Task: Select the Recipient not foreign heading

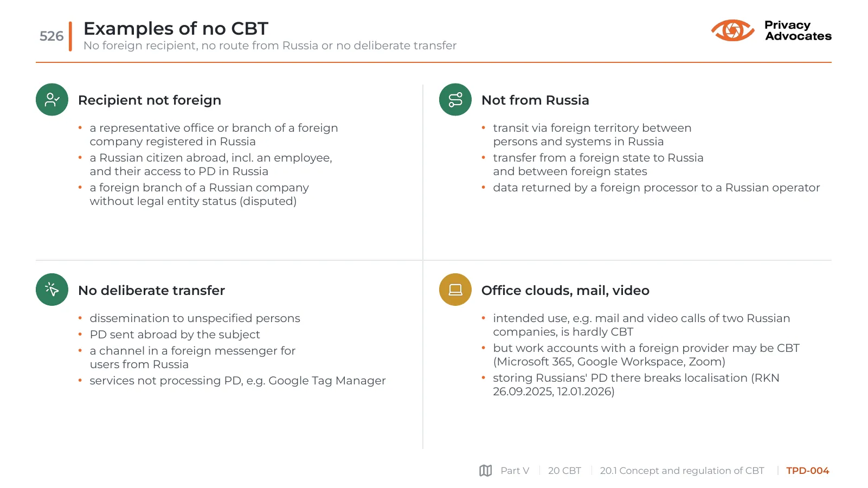Action: [x=150, y=100]
